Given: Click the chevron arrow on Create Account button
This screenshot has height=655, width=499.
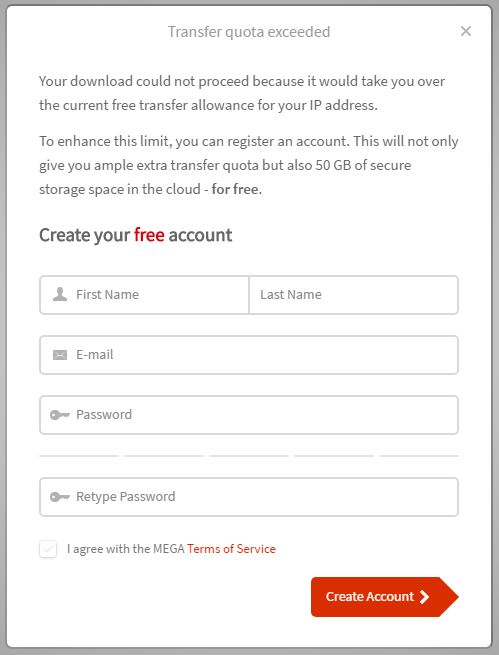Looking at the screenshot, I should [x=425, y=597].
